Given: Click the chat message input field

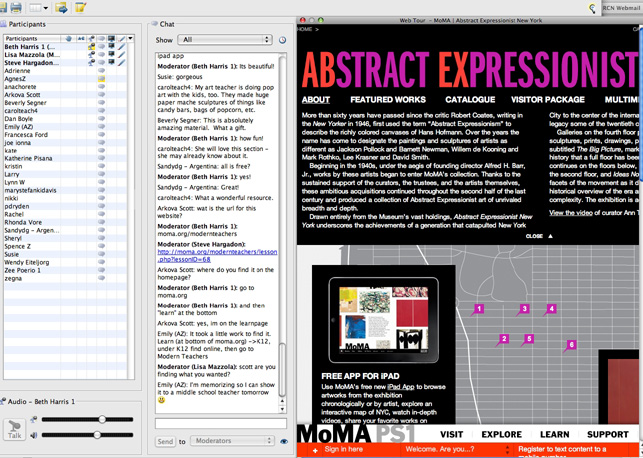Looking at the screenshot, I should pyautogui.click(x=221, y=423).
